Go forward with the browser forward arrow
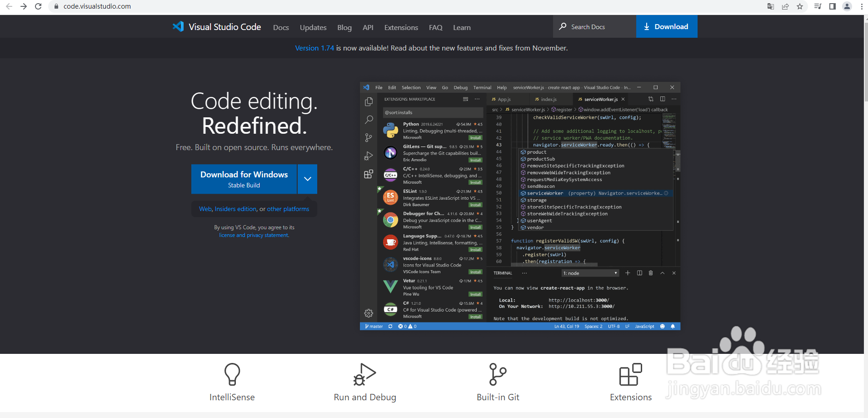Screen dimensions: 868x418 pos(24,6)
